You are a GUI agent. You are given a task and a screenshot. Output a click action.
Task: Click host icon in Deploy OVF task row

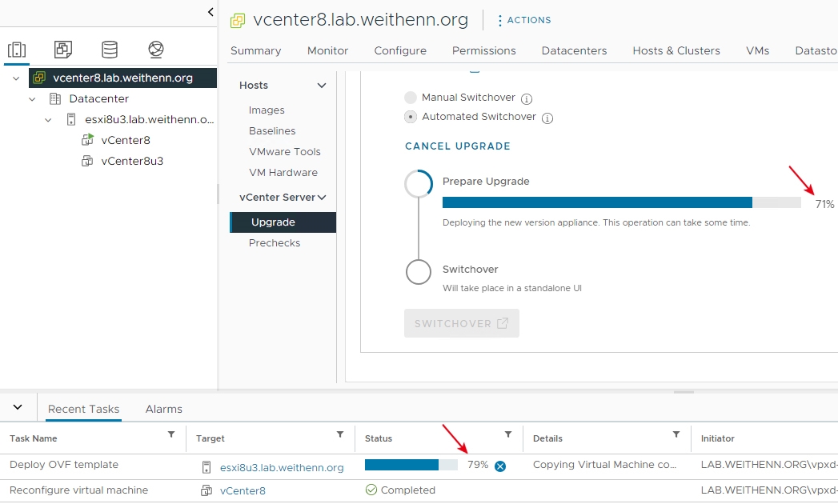click(206, 468)
